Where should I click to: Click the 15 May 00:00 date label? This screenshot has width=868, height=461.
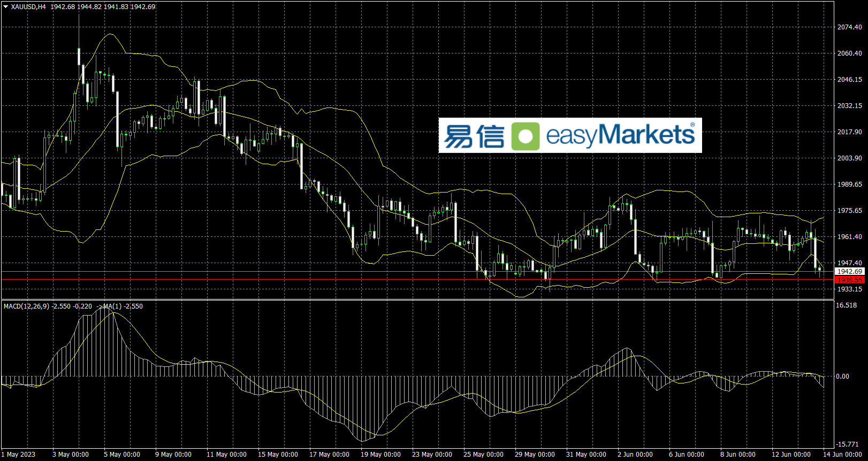click(278, 455)
